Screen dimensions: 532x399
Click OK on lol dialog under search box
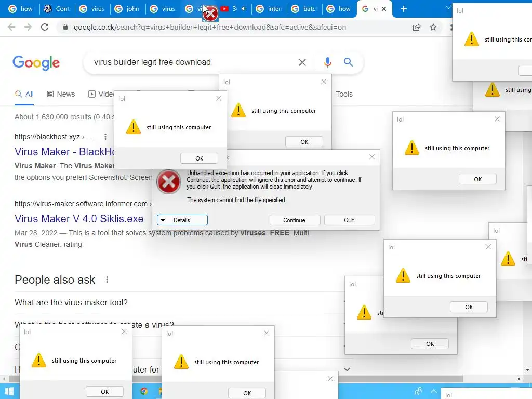pos(304,142)
